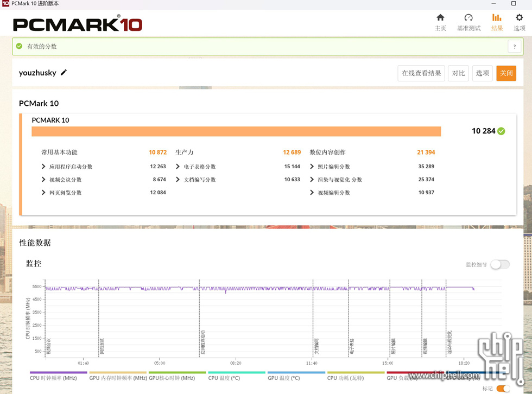Expand 应用程序启动分数 row

coord(44,167)
